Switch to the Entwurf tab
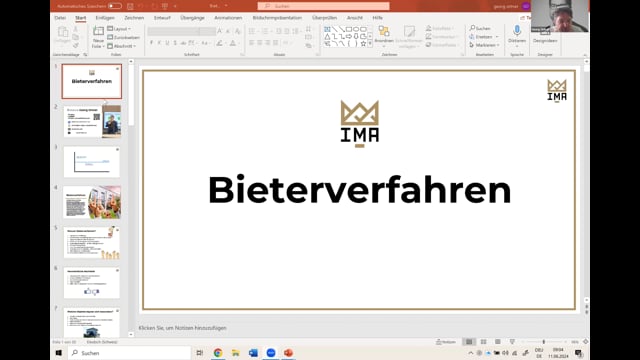 (162, 18)
